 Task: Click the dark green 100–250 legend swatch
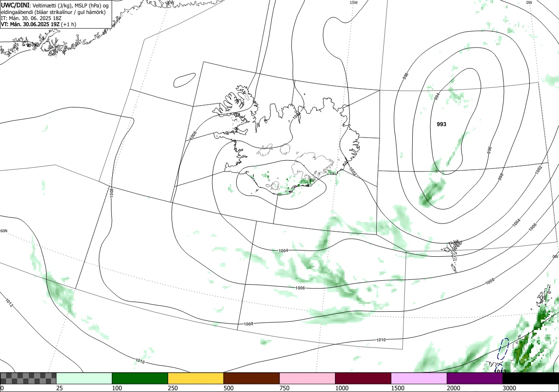pos(140,378)
